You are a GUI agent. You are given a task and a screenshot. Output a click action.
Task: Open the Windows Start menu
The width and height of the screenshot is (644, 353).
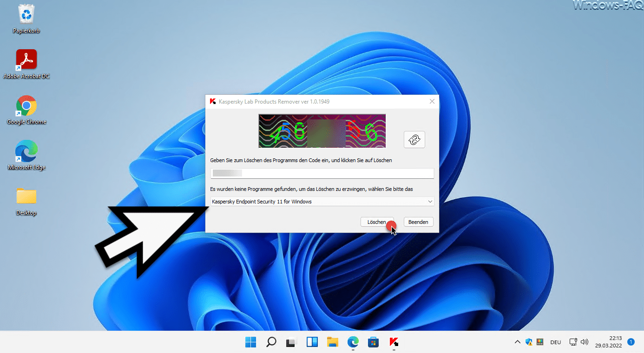[x=250, y=342]
